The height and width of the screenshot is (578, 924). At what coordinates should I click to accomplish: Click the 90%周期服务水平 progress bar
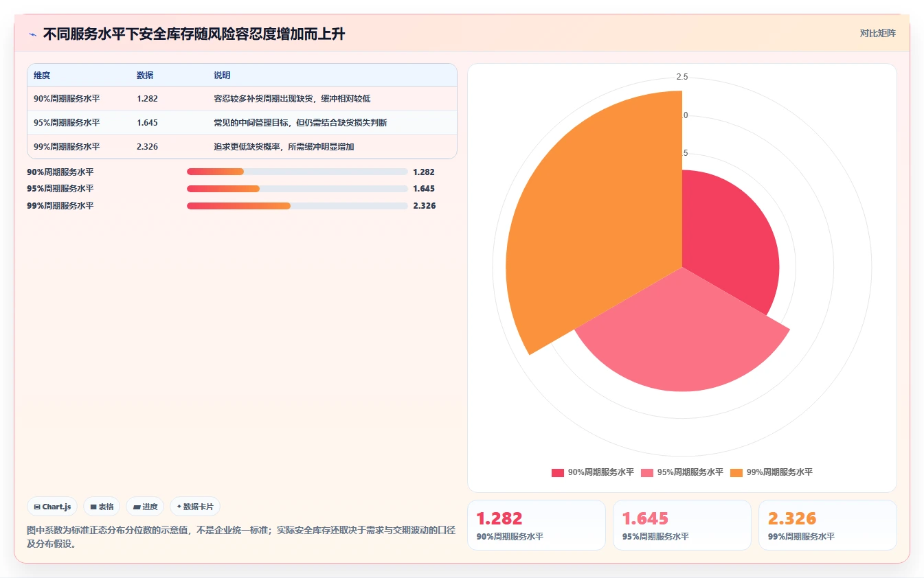297,172
